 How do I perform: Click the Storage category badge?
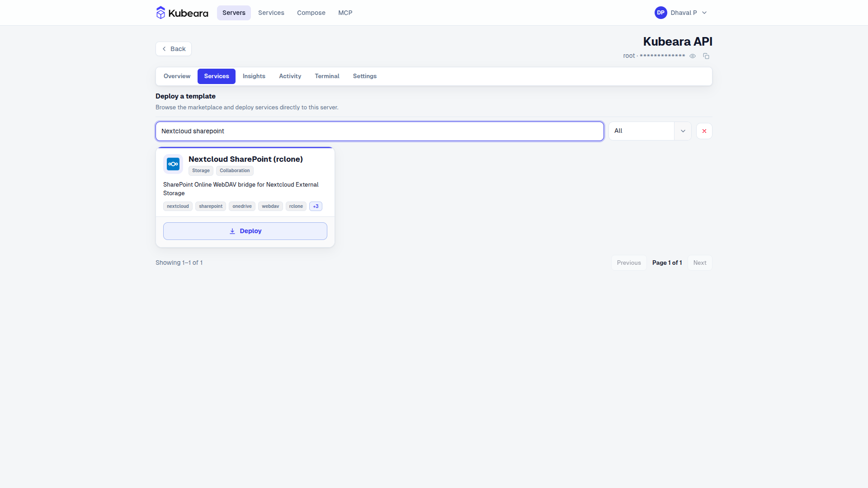tap(201, 171)
